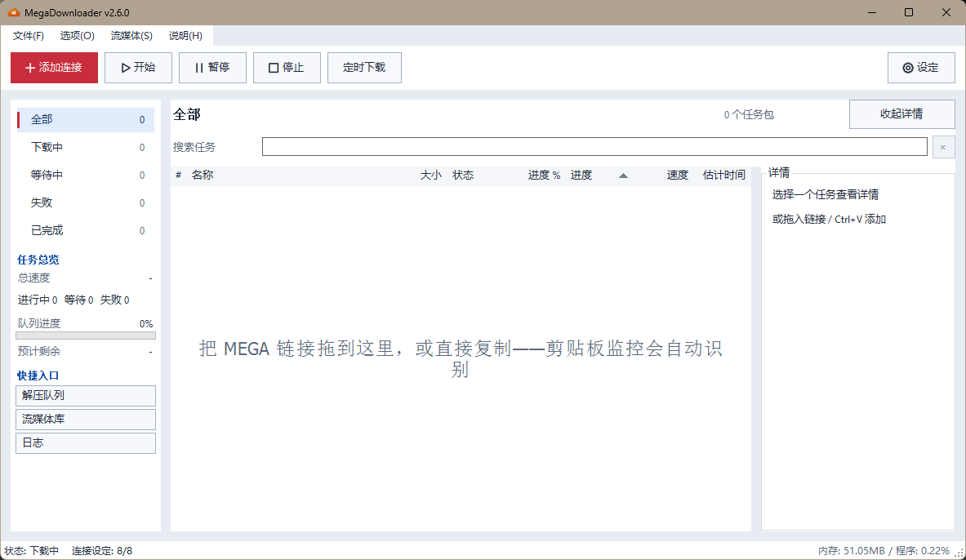This screenshot has height=560, width=966.
Task: Select the 下载中 category
Action: [x=86, y=147]
